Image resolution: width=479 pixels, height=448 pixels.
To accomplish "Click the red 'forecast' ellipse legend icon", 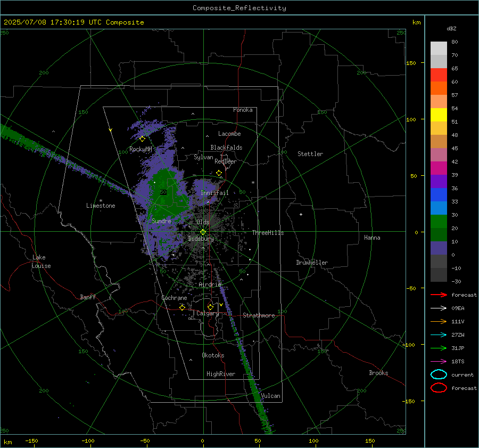I will [x=439, y=388].
